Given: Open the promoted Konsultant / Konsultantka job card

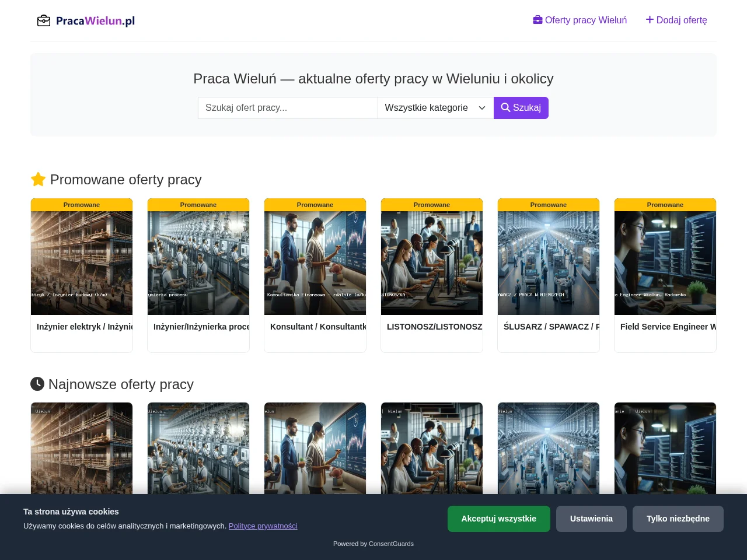Looking at the screenshot, I should click(x=315, y=275).
